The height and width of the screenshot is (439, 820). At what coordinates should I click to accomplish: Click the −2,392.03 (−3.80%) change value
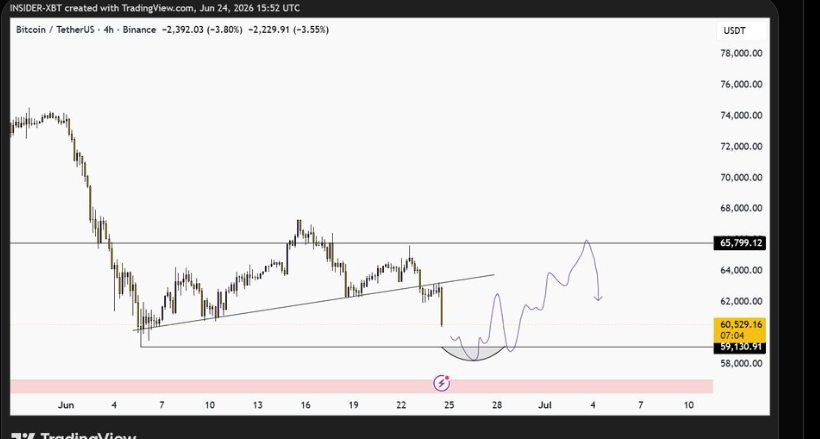click(202, 30)
